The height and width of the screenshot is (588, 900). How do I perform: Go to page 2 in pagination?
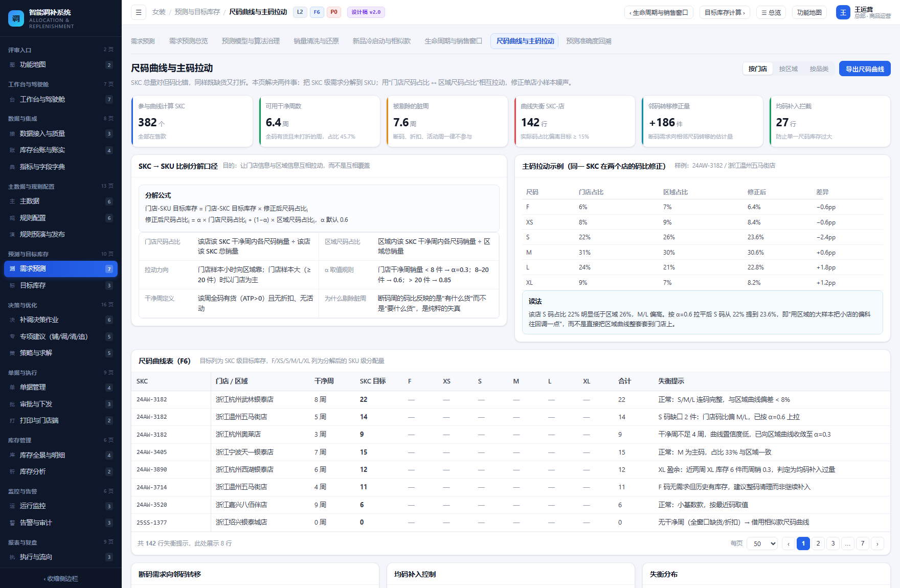(818, 544)
